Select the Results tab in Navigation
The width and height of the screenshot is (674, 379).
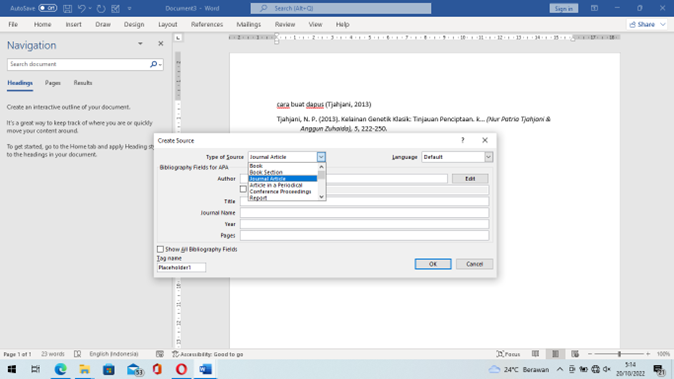[x=83, y=83]
